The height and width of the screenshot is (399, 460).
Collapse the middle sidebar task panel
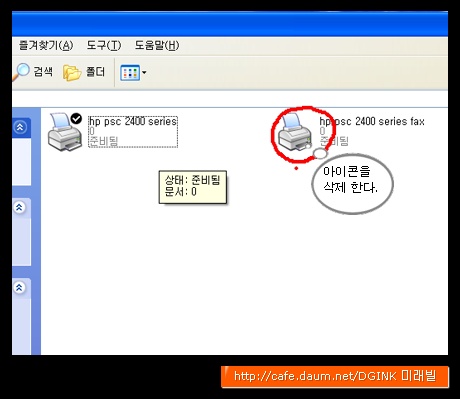19,207
